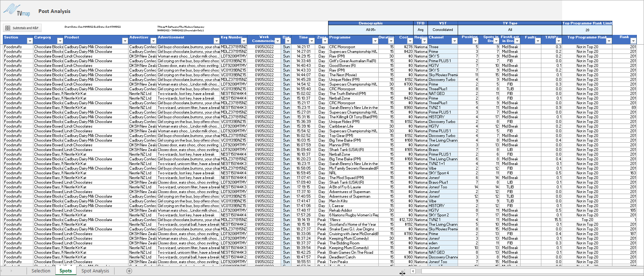Image resolution: width=644 pixels, height=276 pixels.
Task: Open the Cost column filter dropdown
Action: 410,41
